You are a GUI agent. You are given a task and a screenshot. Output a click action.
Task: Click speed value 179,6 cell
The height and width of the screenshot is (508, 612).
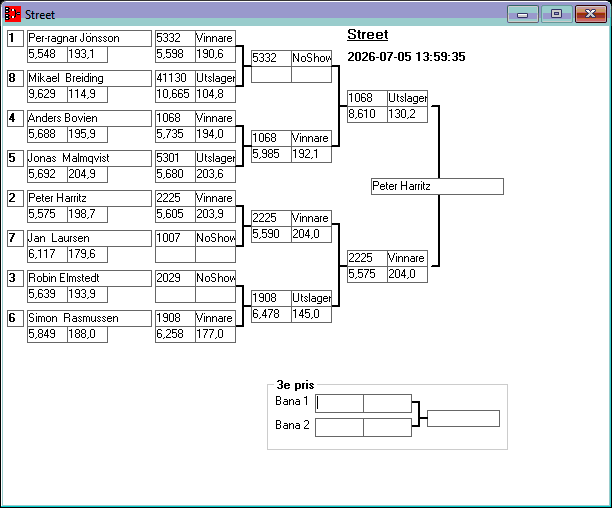coord(87,254)
